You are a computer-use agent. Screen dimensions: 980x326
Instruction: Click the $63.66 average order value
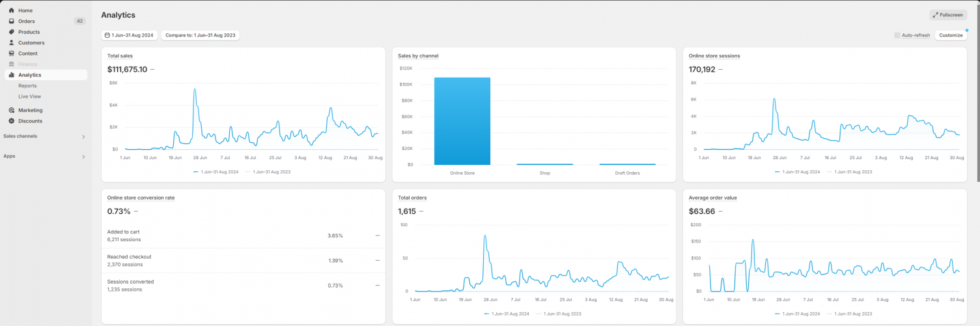pyautogui.click(x=702, y=211)
